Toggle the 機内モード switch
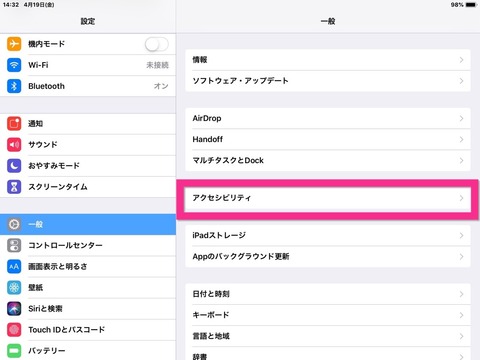The image size is (480, 360). [x=157, y=44]
